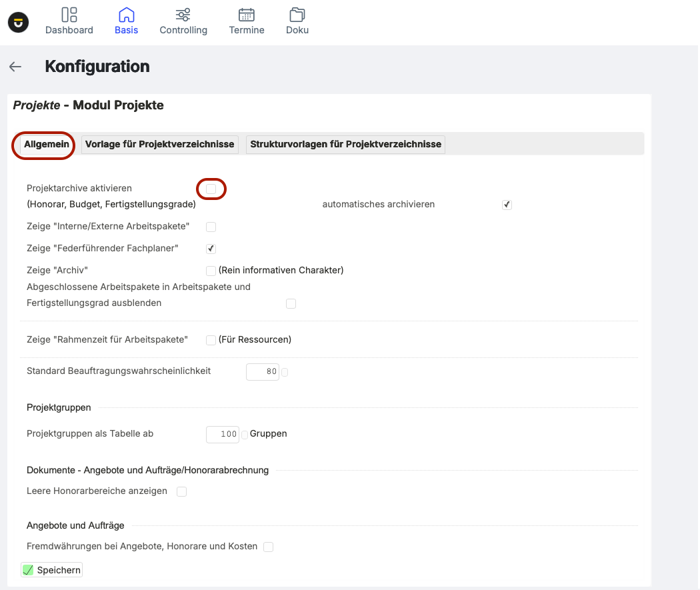Open the Dashboard icon
Screen dimensions: 700x590
coord(69,15)
